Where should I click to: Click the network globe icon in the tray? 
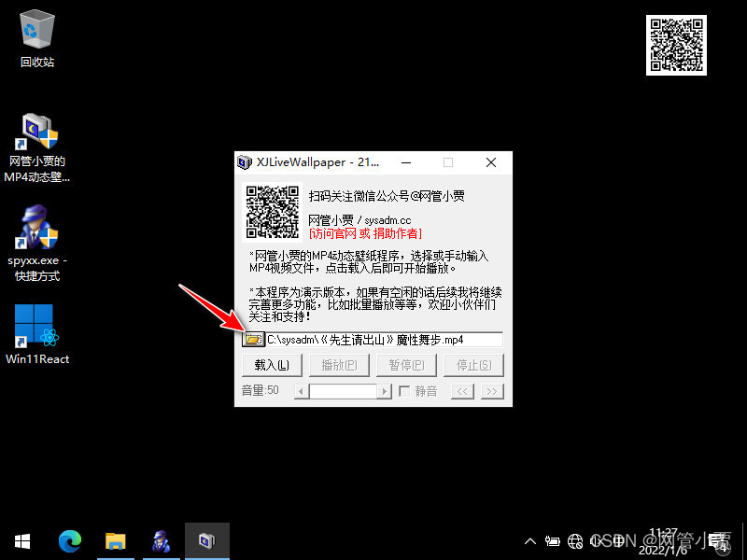(x=576, y=540)
